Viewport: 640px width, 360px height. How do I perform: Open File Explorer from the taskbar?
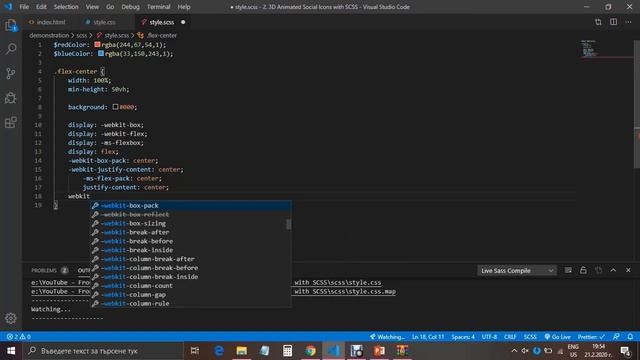(242, 351)
